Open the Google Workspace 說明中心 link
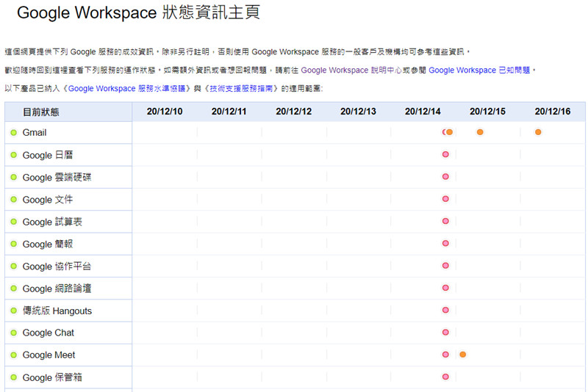 point(351,70)
